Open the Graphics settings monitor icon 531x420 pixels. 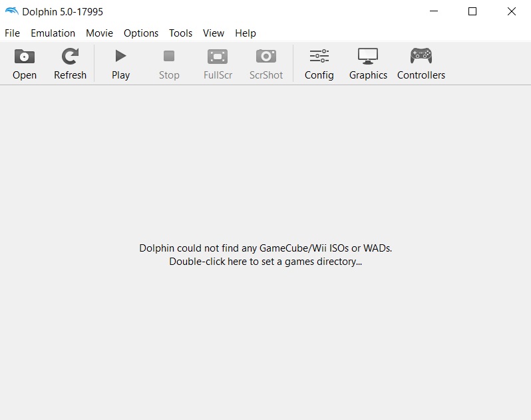tap(368, 57)
